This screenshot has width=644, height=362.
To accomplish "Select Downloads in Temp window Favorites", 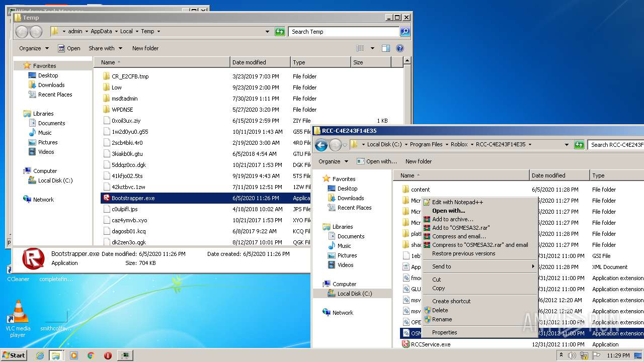I will [x=51, y=85].
